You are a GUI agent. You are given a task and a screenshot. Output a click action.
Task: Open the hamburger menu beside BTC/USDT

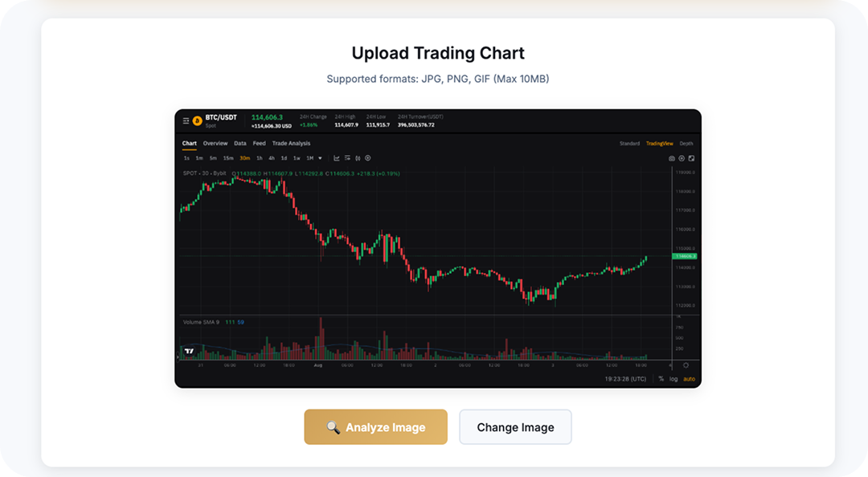click(186, 120)
